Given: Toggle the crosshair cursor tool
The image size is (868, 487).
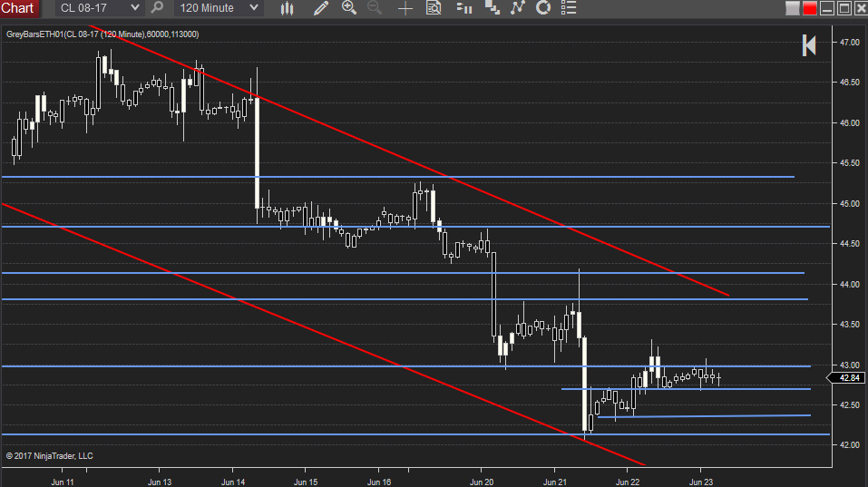Looking at the screenshot, I should [405, 8].
